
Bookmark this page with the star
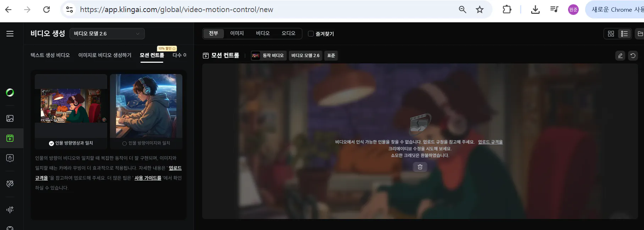pyautogui.click(x=480, y=10)
